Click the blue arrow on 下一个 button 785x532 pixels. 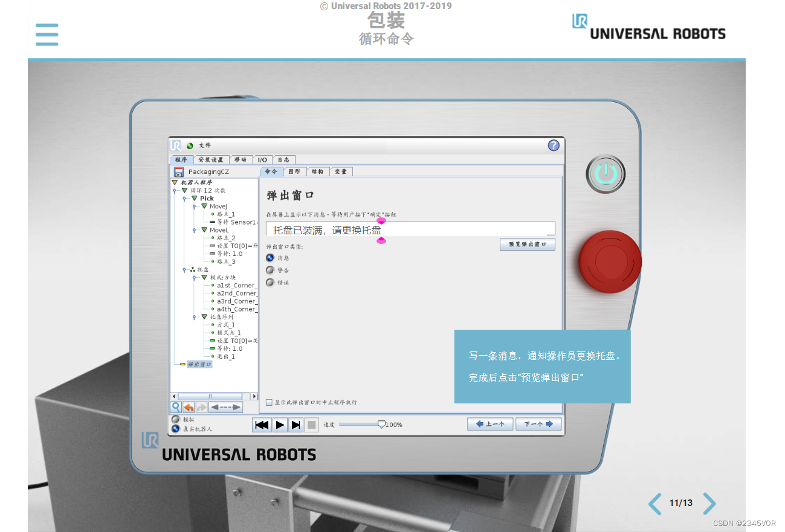(549, 424)
